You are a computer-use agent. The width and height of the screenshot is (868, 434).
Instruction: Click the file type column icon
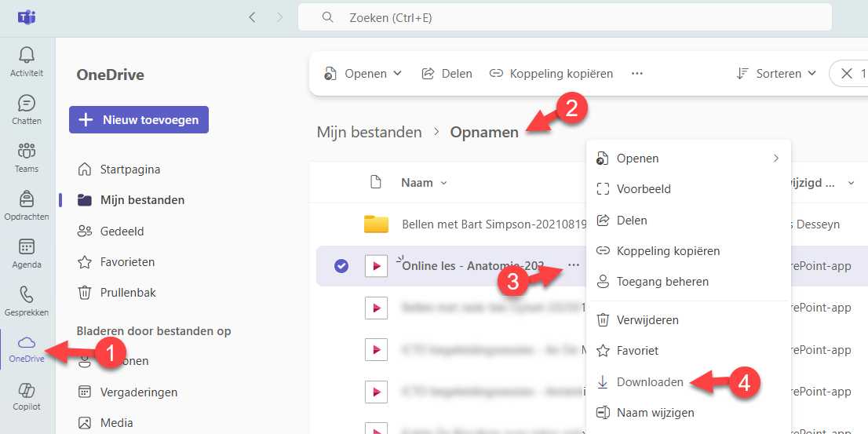tap(376, 182)
